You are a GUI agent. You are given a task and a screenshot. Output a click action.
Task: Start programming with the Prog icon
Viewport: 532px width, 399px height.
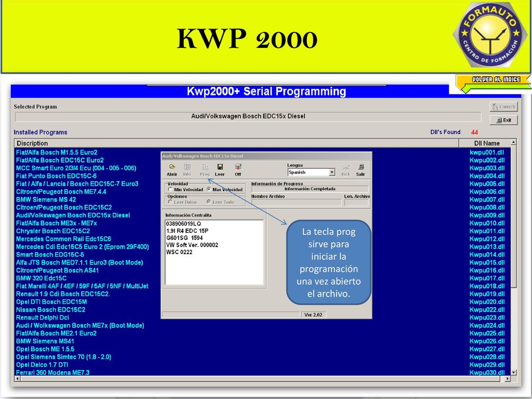tap(205, 170)
